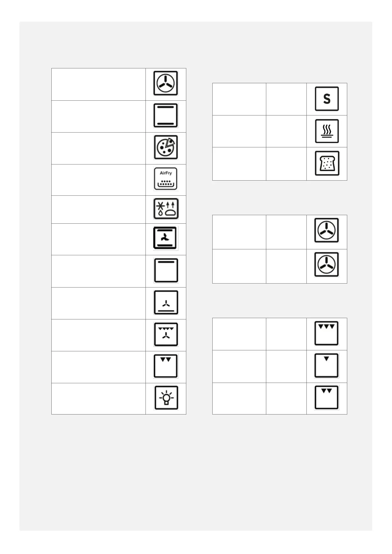Screen dimensions: 392x554
Task: Select the top and bottom heat lines icon
Action: (x=166, y=115)
